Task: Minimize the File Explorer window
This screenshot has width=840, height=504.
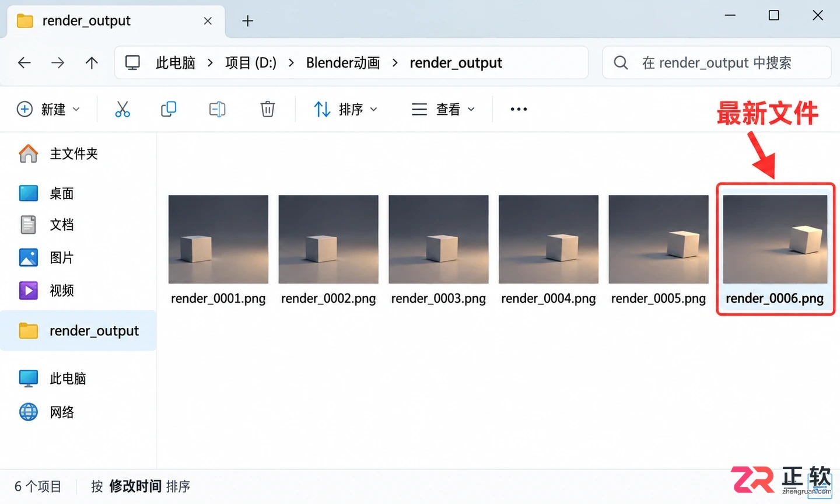Action: pos(730,16)
